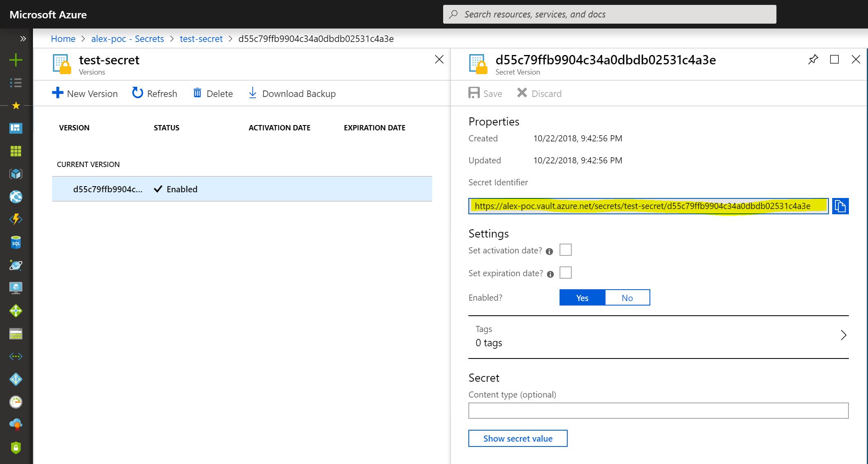Click the 0 tags text
This screenshot has height=464, width=868.
489,343
